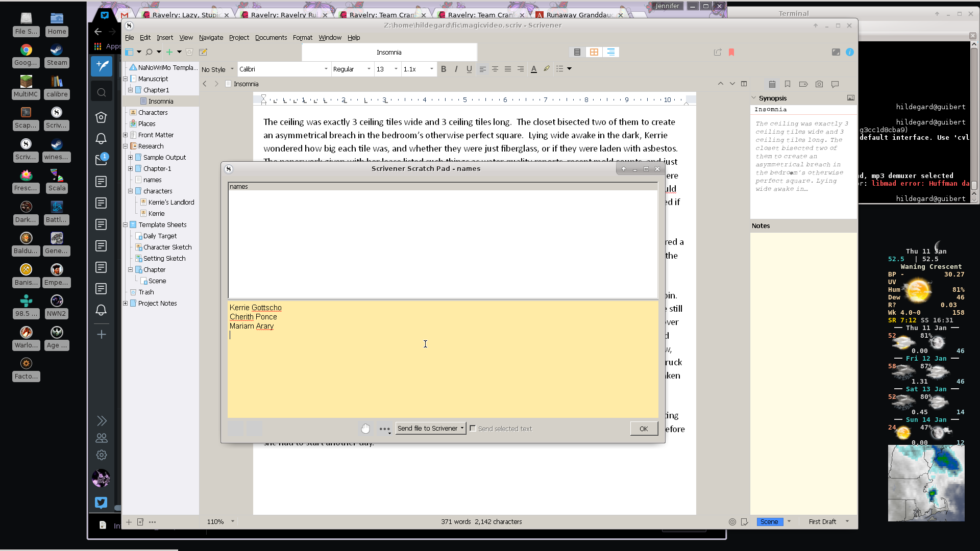
Task: Open the inspector Metadata tag icon
Action: click(803, 84)
